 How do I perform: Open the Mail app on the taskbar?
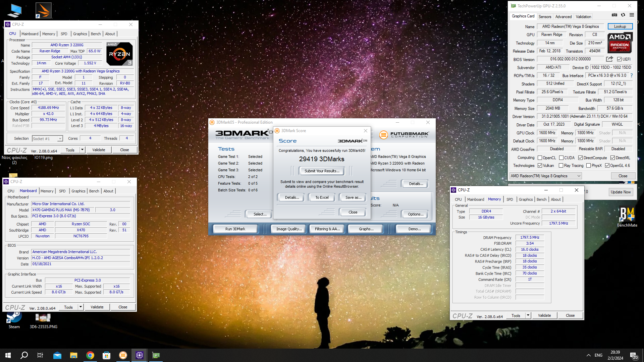(57, 355)
